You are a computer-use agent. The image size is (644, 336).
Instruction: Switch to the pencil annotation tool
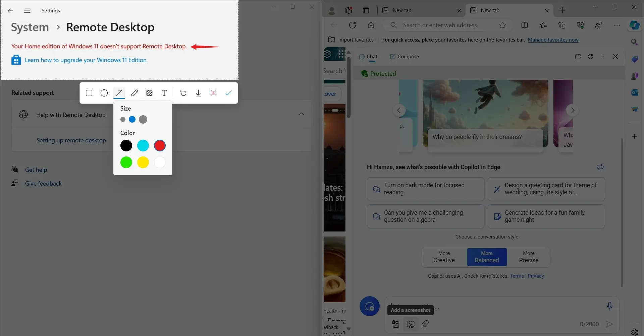[134, 93]
